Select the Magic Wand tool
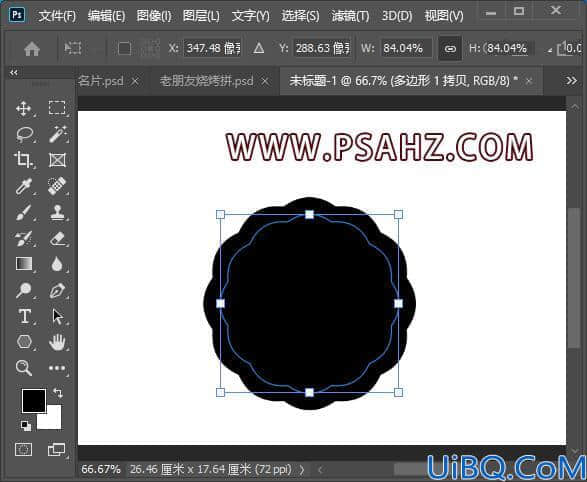 point(58,134)
